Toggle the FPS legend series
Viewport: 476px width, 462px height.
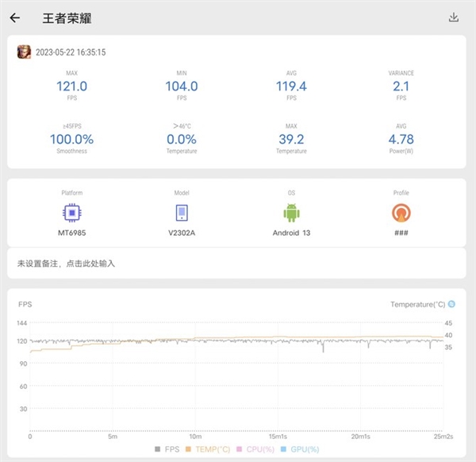167,449
